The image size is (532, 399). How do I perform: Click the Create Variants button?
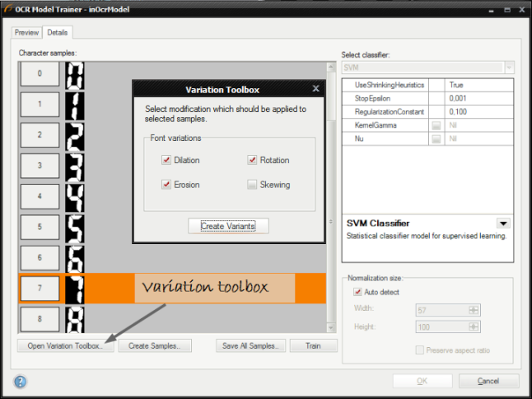[228, 226]
